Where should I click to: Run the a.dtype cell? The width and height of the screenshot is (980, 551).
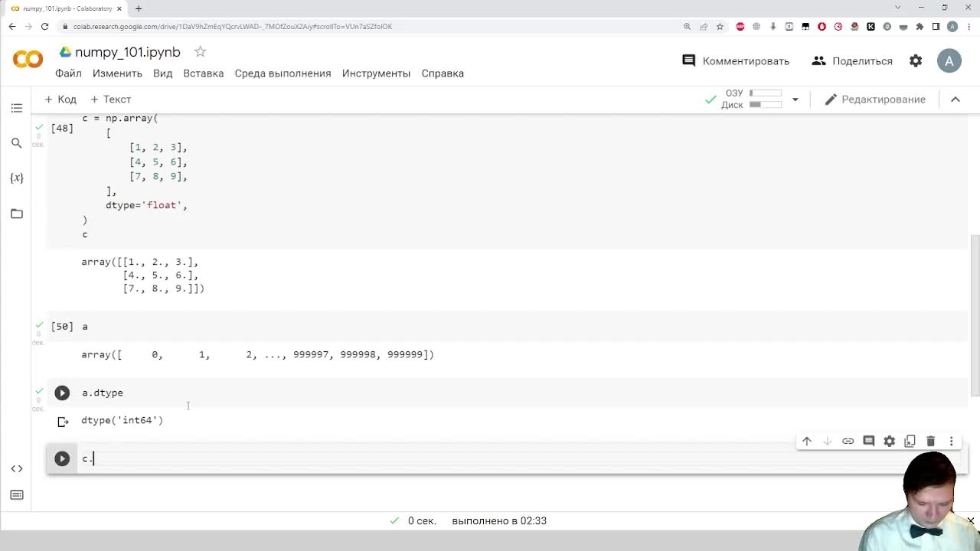62,393
